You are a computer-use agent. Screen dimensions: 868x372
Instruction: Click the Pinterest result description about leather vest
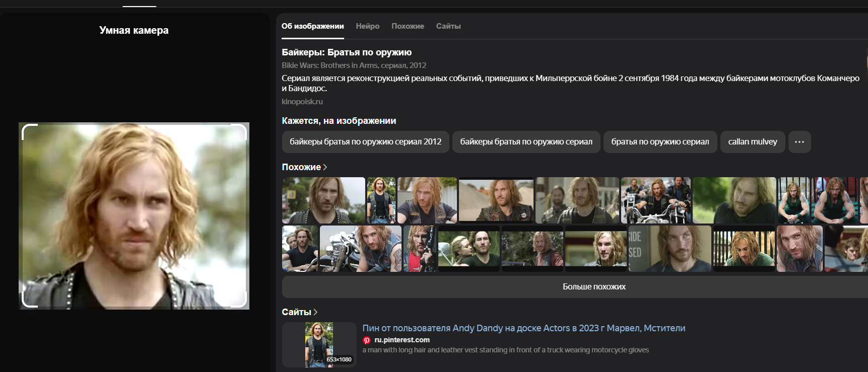tap(506, 350)
